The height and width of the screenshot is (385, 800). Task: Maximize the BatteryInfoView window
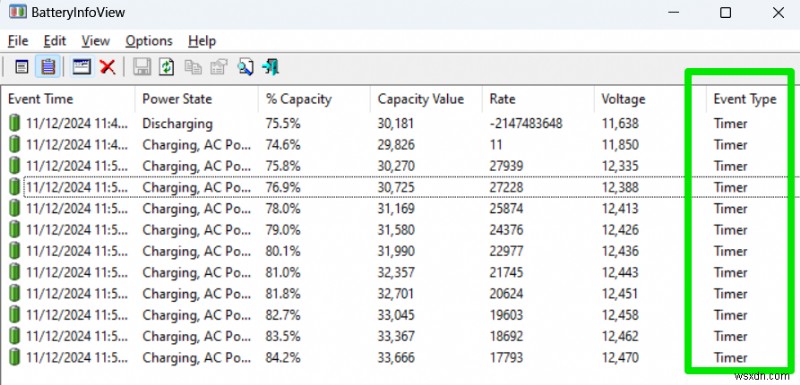(x=725, y=12)
